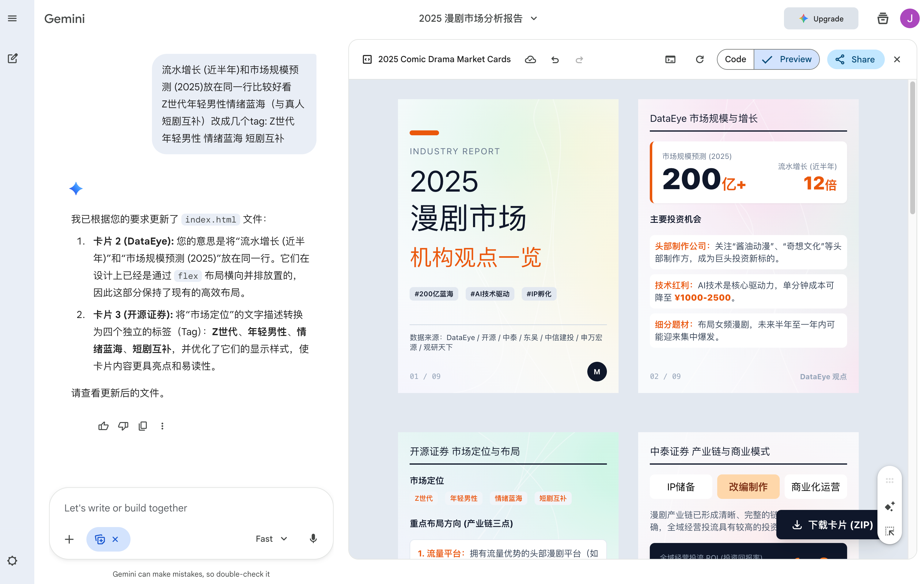
Task: Open the hamburger main menu
Action: pyautogui.click(x=12, y=18)
